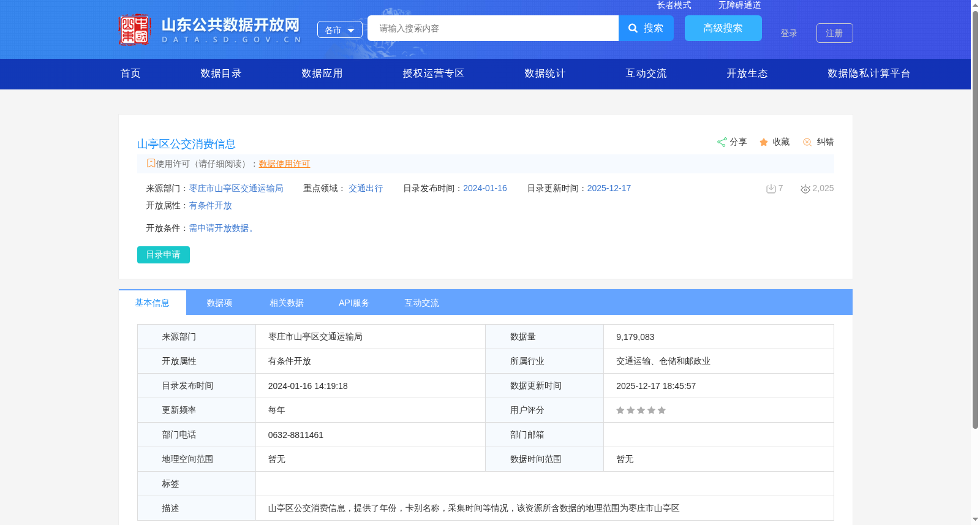Click the data volume value 9,179,083

pos(635,337)
